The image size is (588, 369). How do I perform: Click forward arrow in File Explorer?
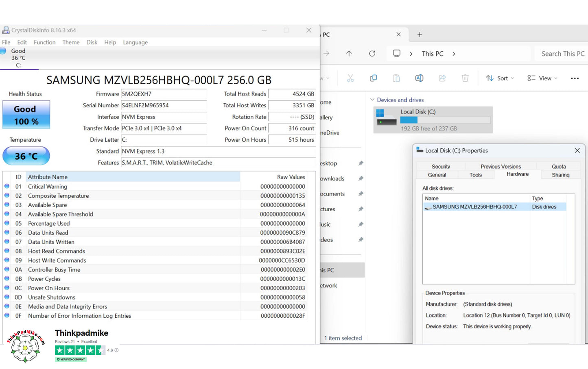[x=326, y=53]
